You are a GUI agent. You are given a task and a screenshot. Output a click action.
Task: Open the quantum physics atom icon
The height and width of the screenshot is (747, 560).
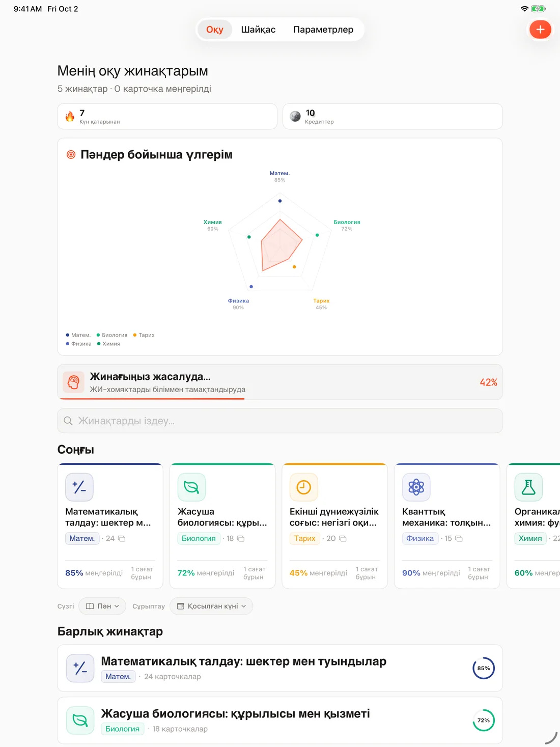coord(416,487)
